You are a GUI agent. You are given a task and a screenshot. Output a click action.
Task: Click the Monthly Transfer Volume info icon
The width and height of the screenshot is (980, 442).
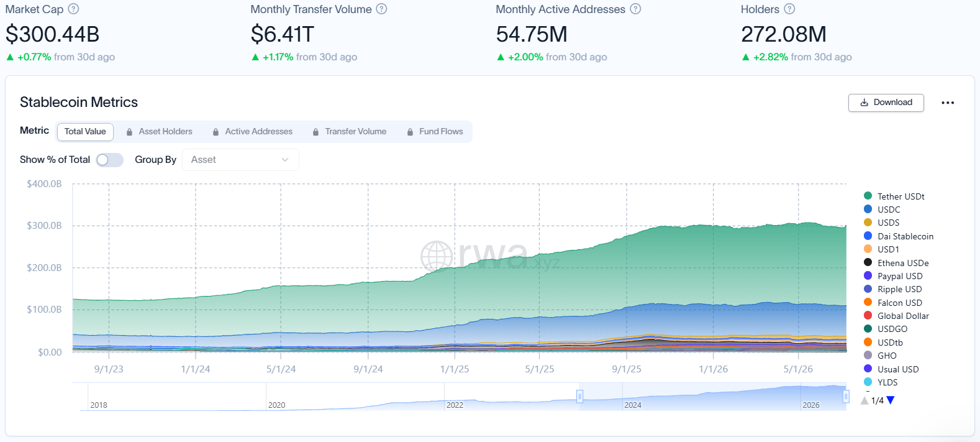[x=381, y=9]
